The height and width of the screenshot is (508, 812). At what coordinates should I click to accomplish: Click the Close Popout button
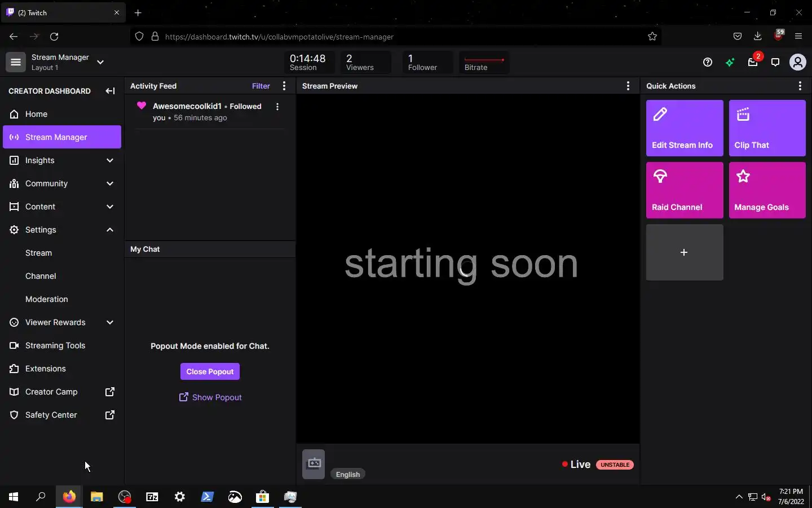(210, 371)
